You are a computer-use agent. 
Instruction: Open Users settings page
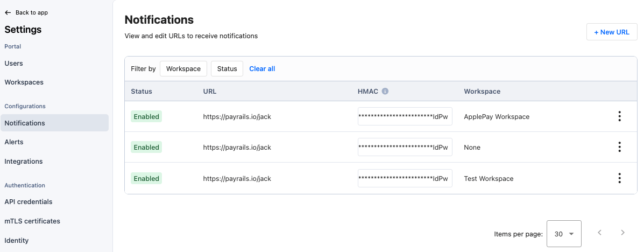[13, 64]
